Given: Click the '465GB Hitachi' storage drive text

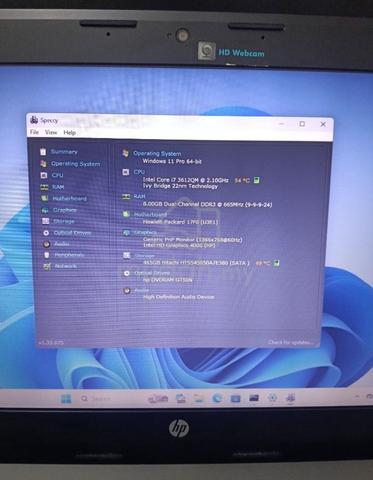Looking at the screenshot, I should coord(196,263).
